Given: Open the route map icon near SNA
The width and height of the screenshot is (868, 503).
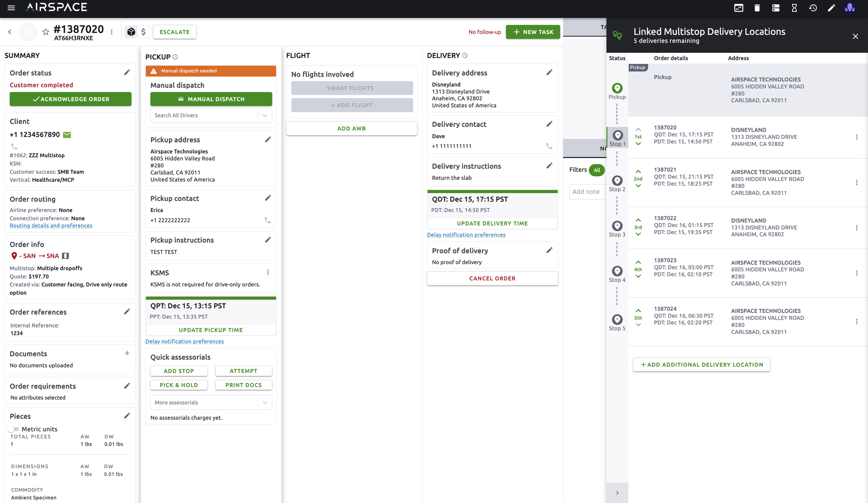Looking at the screenshot, I should click(x=66, y=256).
